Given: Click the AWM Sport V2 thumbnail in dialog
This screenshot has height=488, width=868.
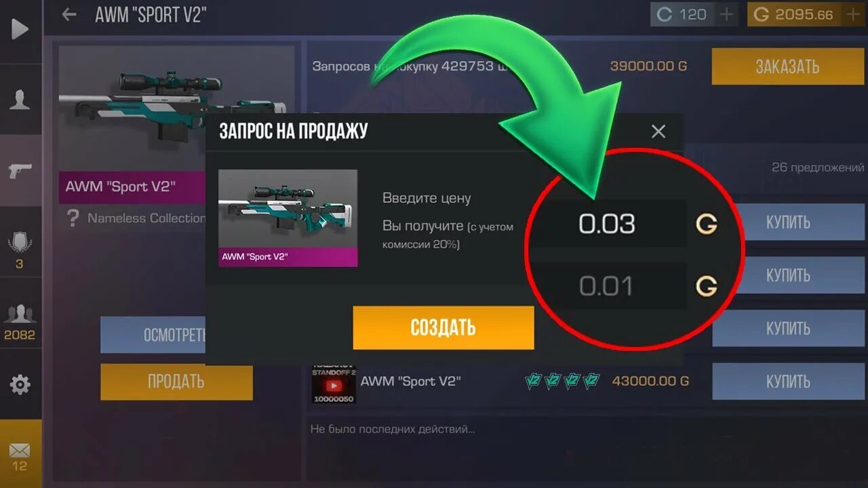Looking at the screenshot, I should click(288, 218).
